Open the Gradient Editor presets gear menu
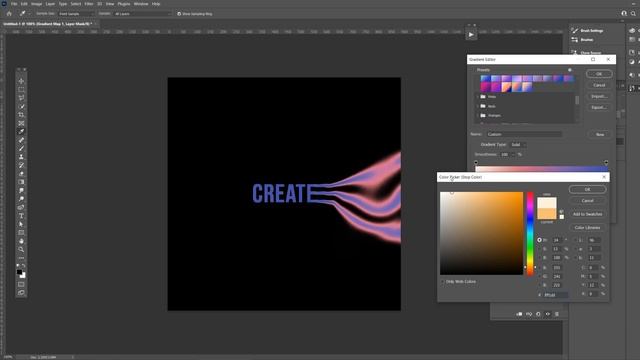640x360 pixels. (x=570, y=70)
